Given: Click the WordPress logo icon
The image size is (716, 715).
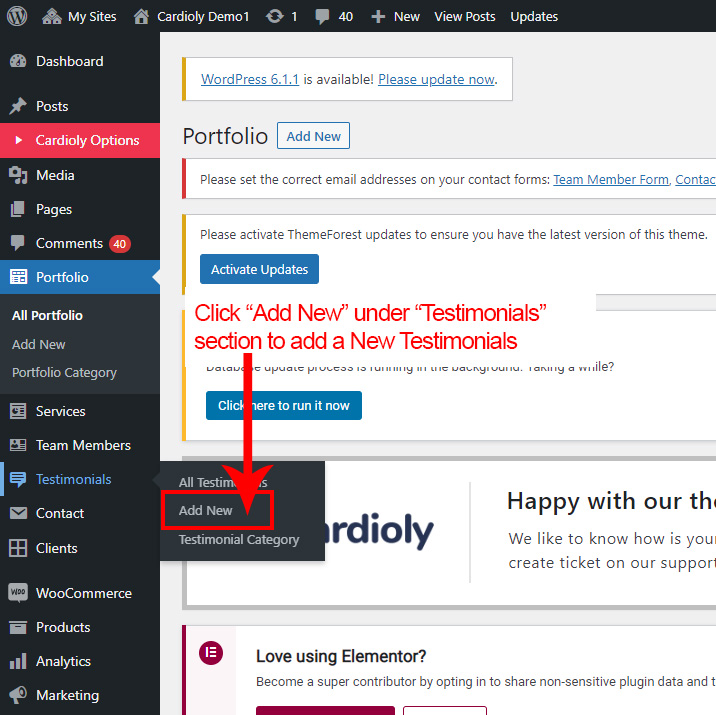Looking at the screenshot, I should tap(18, 16).
